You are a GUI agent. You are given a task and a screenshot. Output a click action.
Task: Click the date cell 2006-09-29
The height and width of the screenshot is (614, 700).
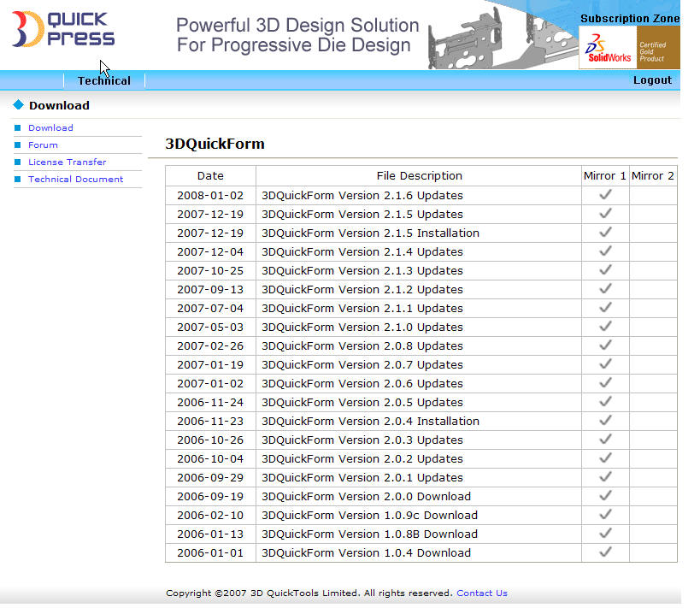pos(210,477)
